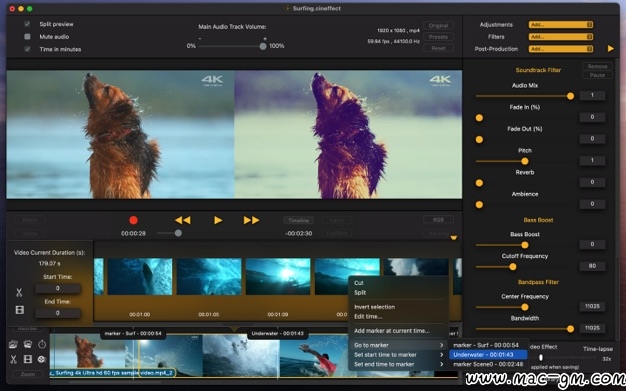Click scissors icon beside Start Time
This screenshot has height=391, width=626.
(x=19, y=292)
